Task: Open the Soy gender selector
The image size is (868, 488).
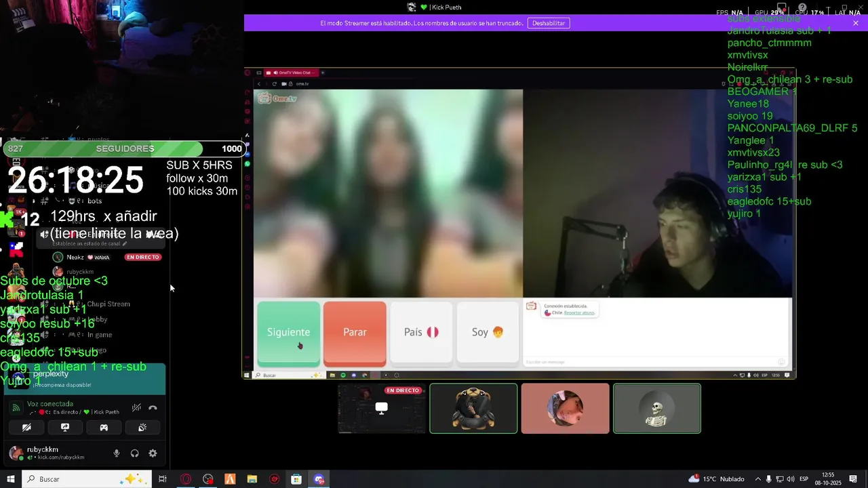Action: tap(488, 333)
